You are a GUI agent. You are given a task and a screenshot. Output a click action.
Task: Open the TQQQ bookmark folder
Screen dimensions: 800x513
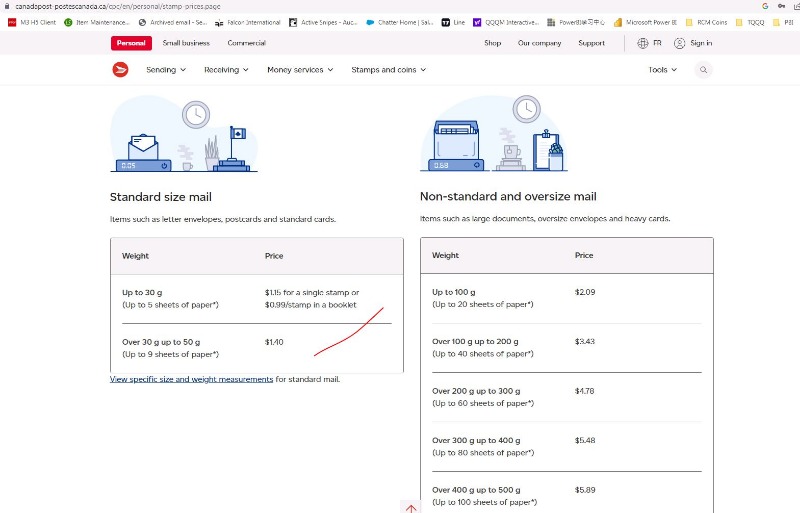(x=750, y=22)
